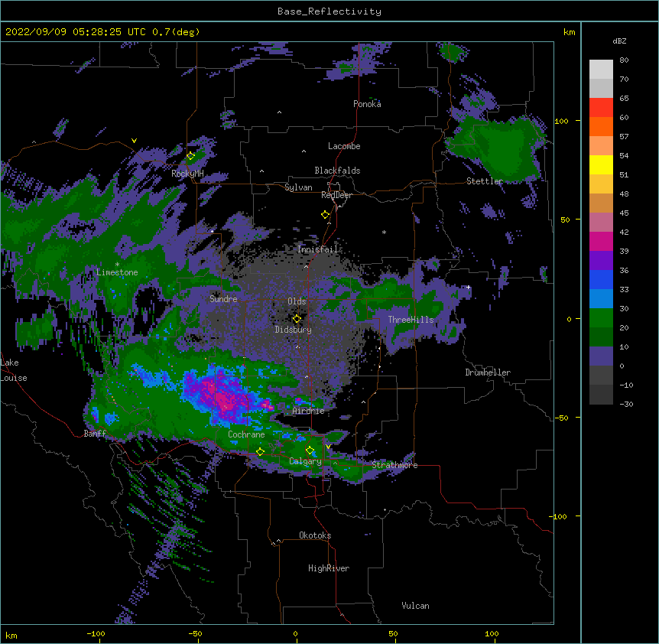Screen dimensions: 659x644
Task: Click the -50 tick on the bottom axis
Action: tap(195, 634)
